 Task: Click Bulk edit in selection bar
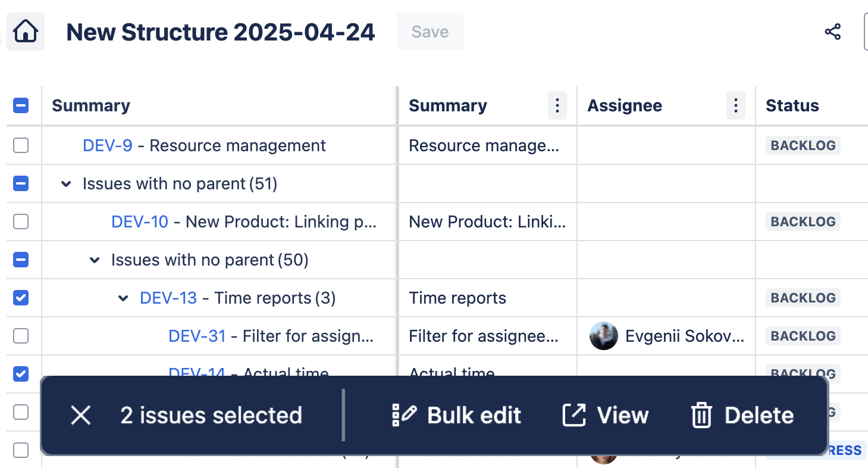[456, 416]
